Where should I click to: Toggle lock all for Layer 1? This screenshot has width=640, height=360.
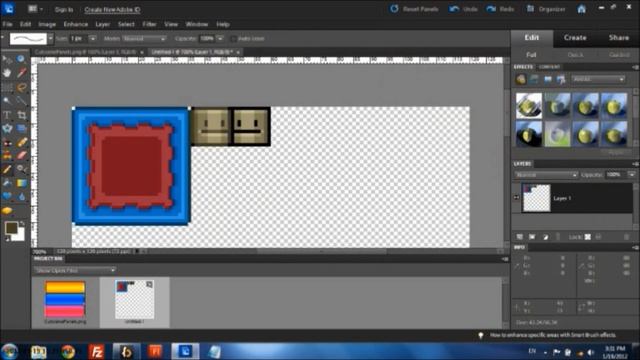598,237
